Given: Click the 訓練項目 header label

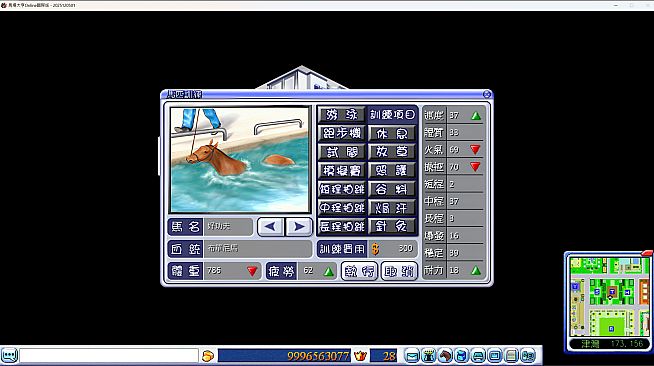Looking at the screenshot, I should [392, 115].
